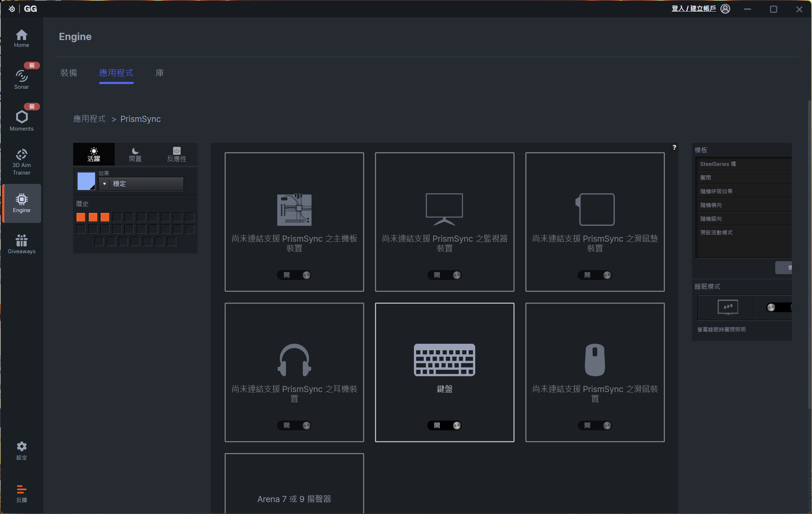This screenshot has width=812, height=514.
Task: Click the blue apply button under templates
Action: tap(784, 268)
